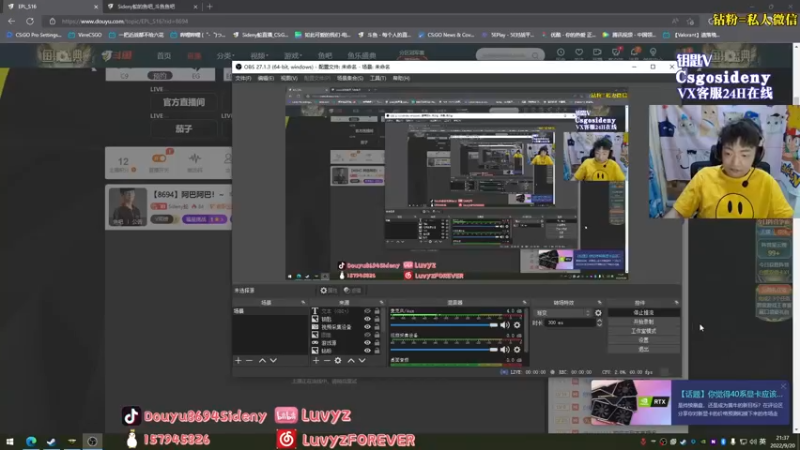The image size is (800, 450).
Task: Mute the microphone/Aux mixer channel
Action: click(x=505, y=324)
